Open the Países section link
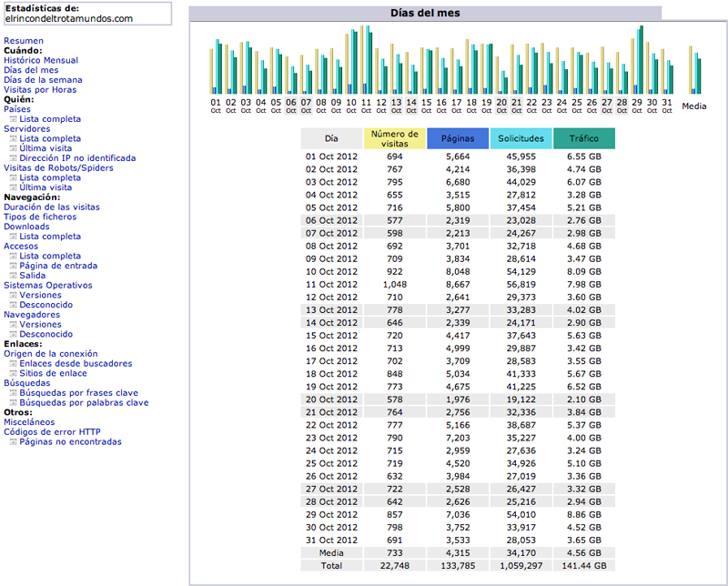The image size is (728, 586). click(x=17, y=109)
